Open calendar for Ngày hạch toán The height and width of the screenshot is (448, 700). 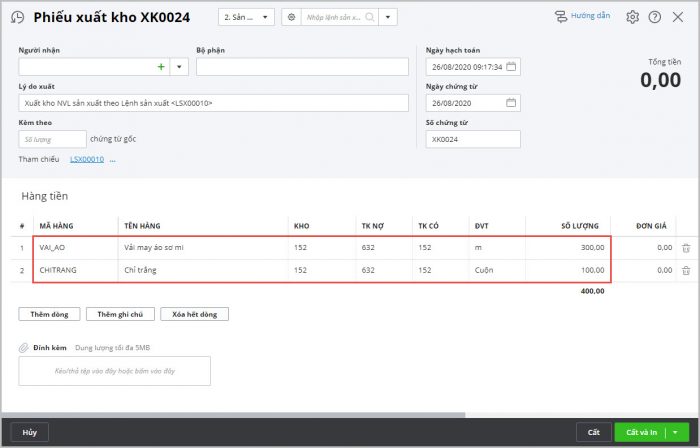pos(511,67)
